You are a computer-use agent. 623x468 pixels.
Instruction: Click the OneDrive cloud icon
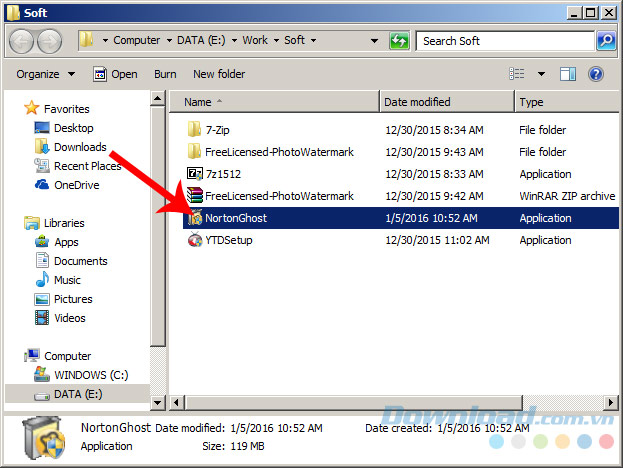point(42,184)
